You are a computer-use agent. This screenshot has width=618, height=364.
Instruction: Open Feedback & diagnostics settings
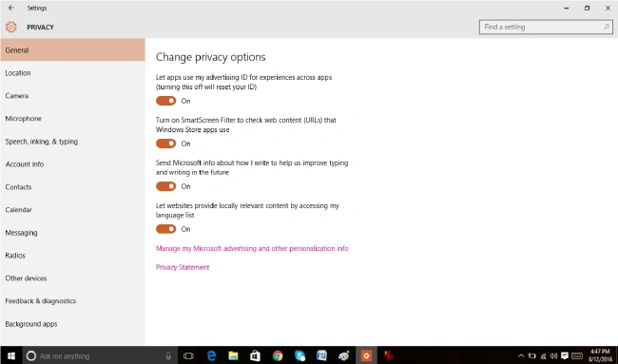click(72, 301)
